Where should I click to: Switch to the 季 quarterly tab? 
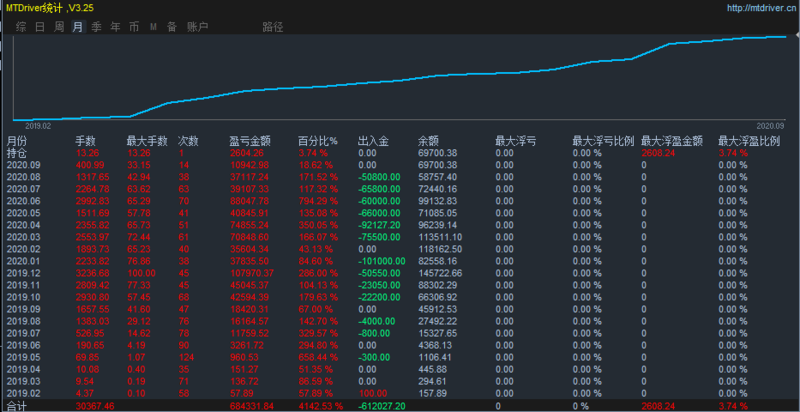click(x=97, y=27)
